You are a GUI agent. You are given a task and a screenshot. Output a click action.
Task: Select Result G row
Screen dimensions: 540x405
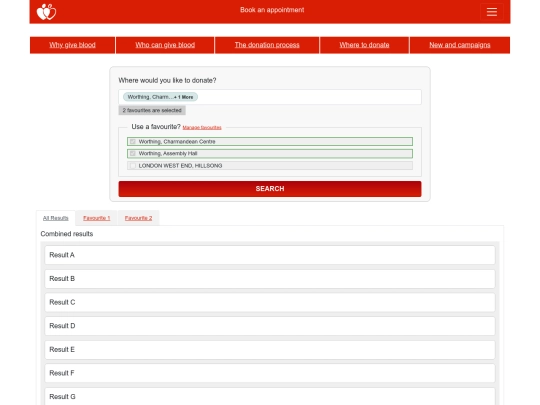pos(270,396)
